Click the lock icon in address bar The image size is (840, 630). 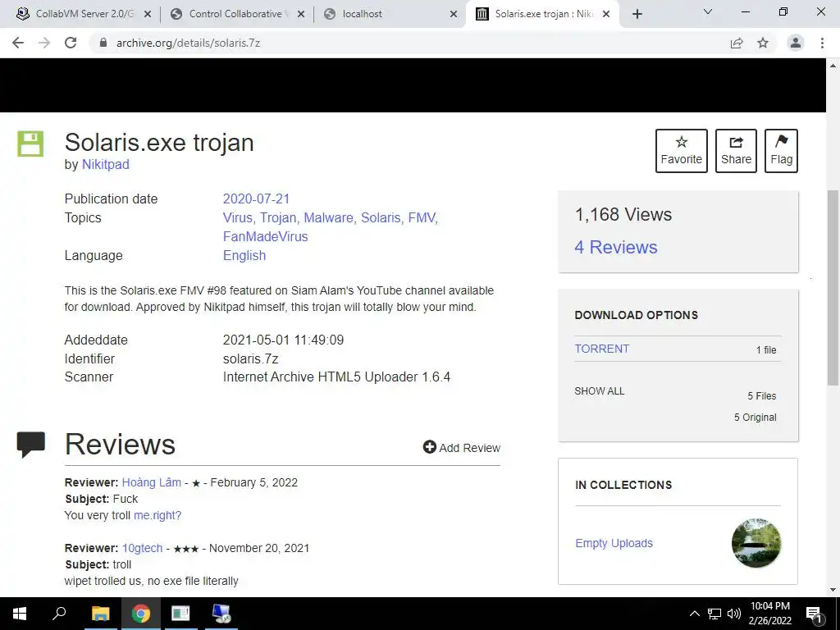(103, 43)
